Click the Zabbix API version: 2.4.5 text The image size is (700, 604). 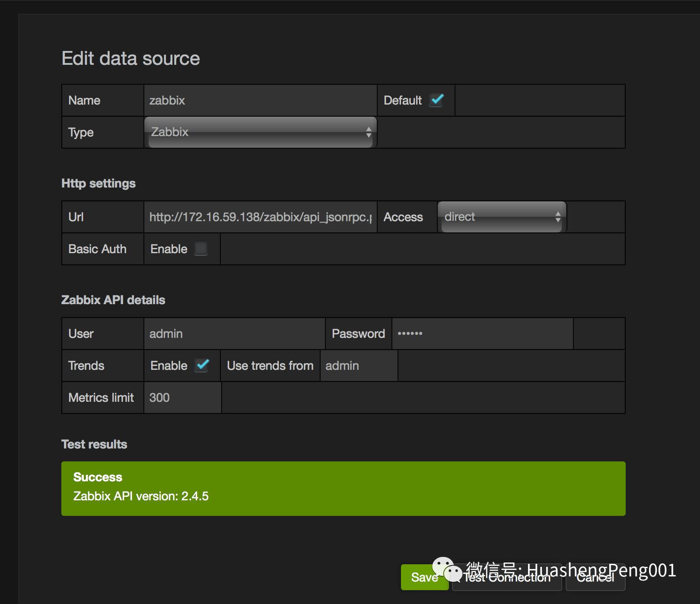(x=141, y=496)
